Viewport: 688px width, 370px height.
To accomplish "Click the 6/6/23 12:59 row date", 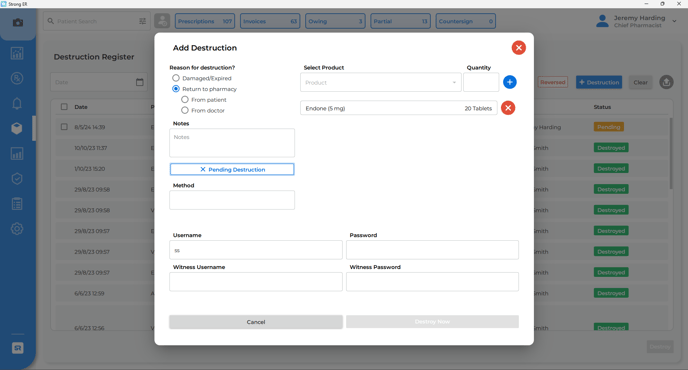I will coord(89,293).
